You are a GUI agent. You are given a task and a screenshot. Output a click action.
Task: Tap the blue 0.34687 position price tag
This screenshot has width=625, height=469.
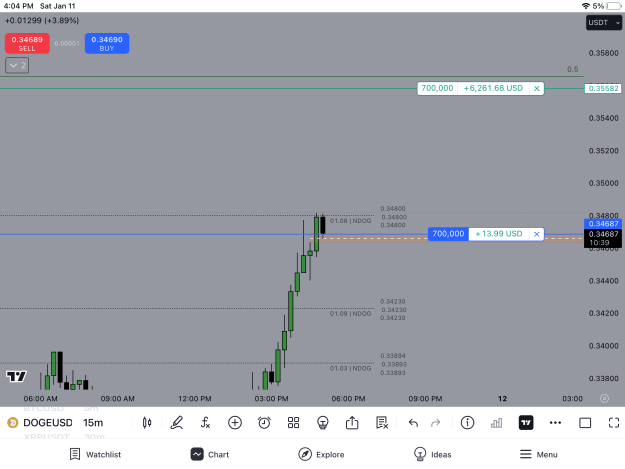coord(603,224)
